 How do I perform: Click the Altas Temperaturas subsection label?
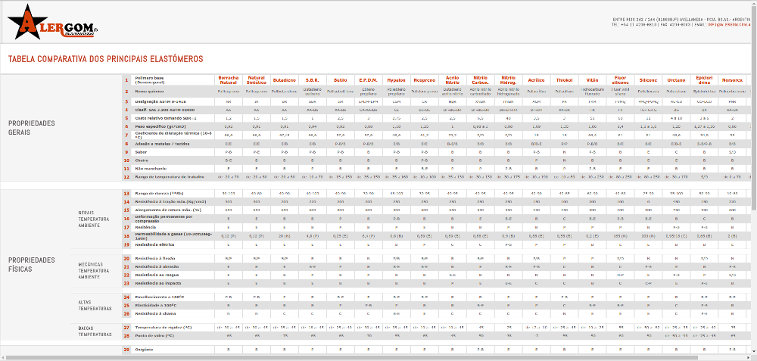(95, 304)
